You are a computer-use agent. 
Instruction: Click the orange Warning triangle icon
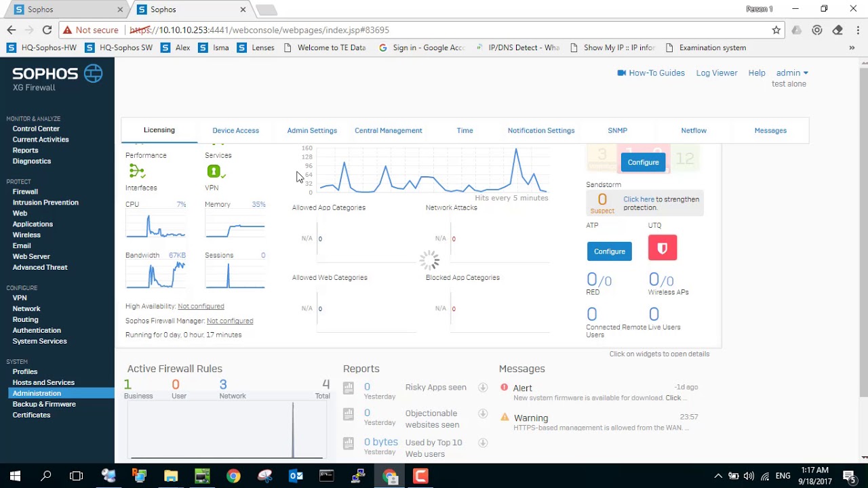pos(504,418)
